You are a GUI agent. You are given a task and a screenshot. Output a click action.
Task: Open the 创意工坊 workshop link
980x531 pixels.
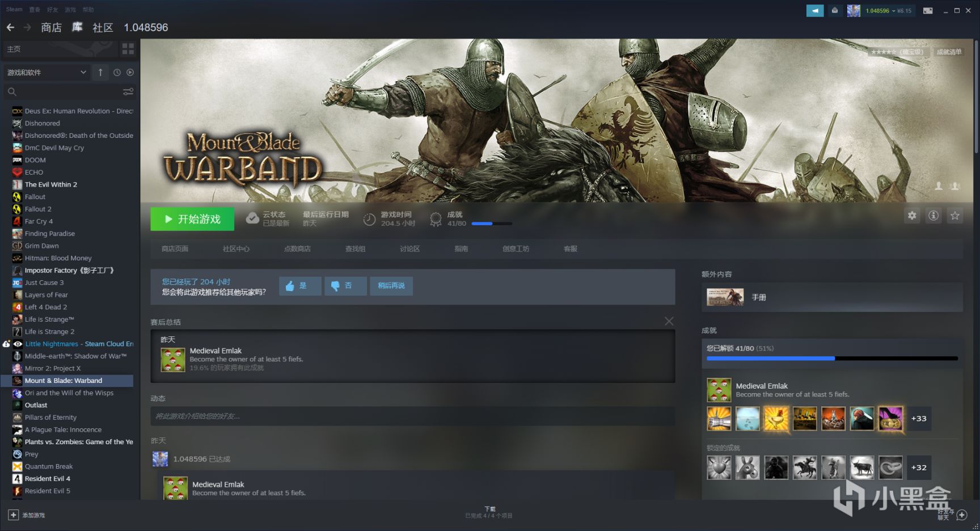click(x=516, y=248)
